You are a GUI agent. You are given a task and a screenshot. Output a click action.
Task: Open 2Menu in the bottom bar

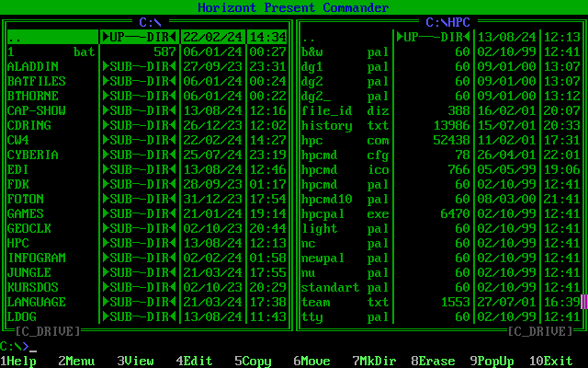tap(76, 362)
